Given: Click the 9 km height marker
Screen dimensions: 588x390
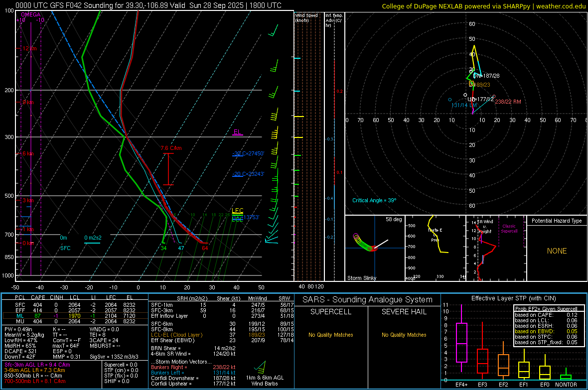Looking at the screenshot, I should pos(28,102).
